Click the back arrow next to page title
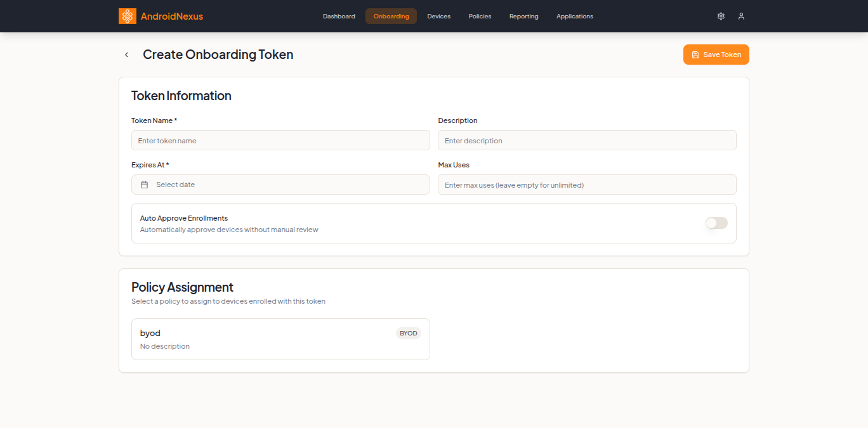This screenshot has width=868, height=428. click(126, 55)
